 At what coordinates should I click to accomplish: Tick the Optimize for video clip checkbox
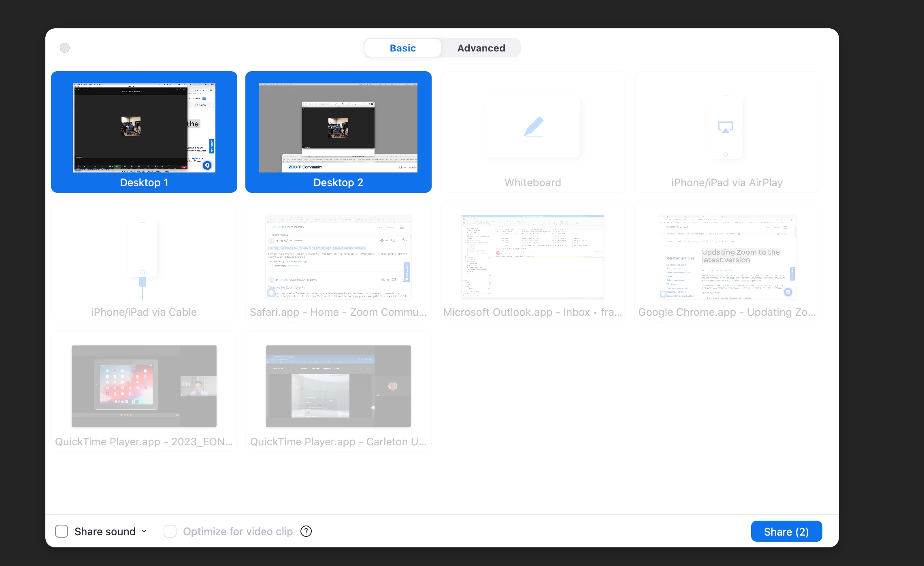170,531
